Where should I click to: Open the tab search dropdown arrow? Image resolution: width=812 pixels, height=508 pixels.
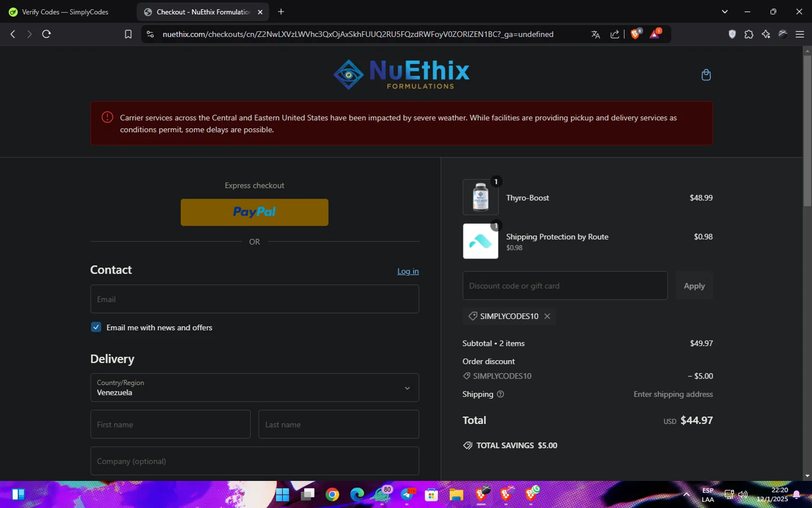[x=724, y=12]
